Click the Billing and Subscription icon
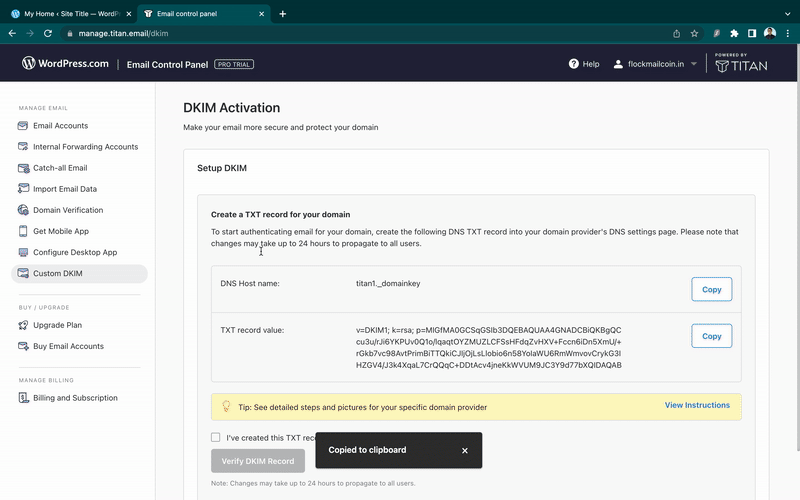Screen dimensions: 800x500 coord(23,397)
